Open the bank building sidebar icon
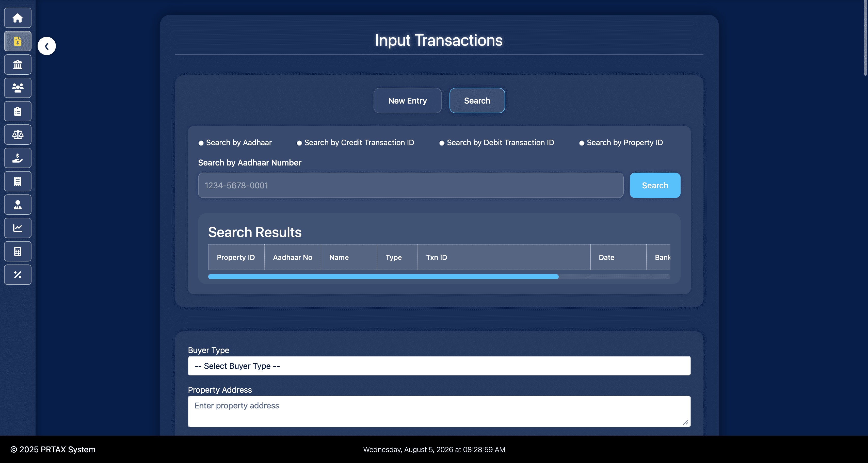The width and height of the screenshot is (868, 463). 18,65
